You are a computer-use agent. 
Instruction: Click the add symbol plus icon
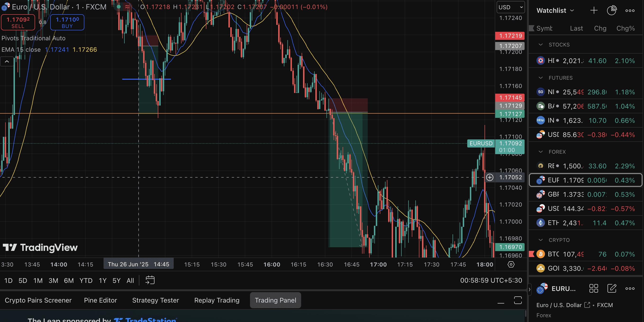click(594, 10)
